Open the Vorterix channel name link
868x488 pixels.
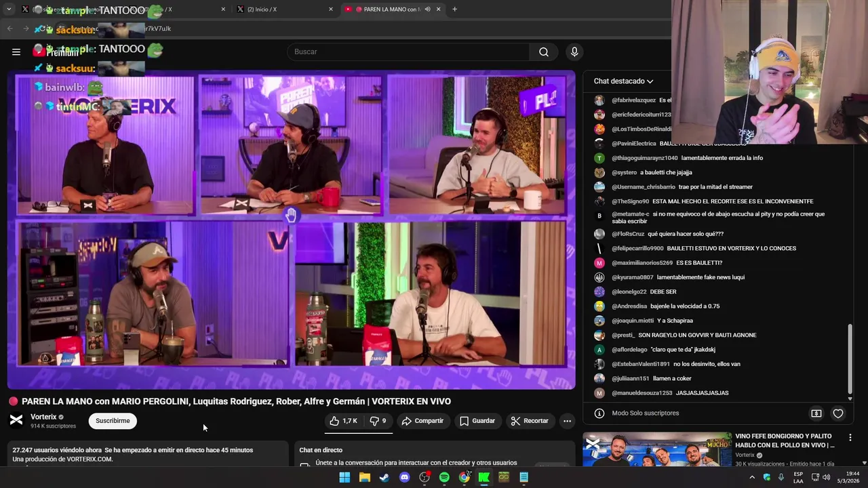(43, 417)
